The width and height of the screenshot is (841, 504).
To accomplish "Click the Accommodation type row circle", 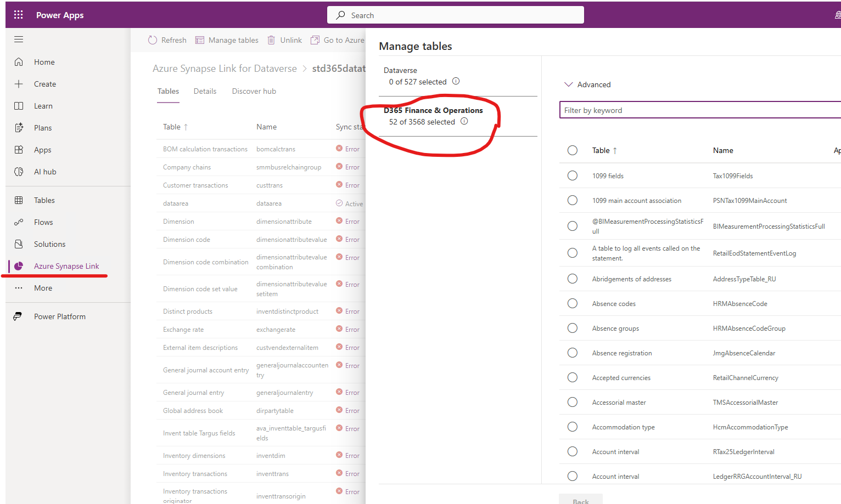I will pos(573,427).
